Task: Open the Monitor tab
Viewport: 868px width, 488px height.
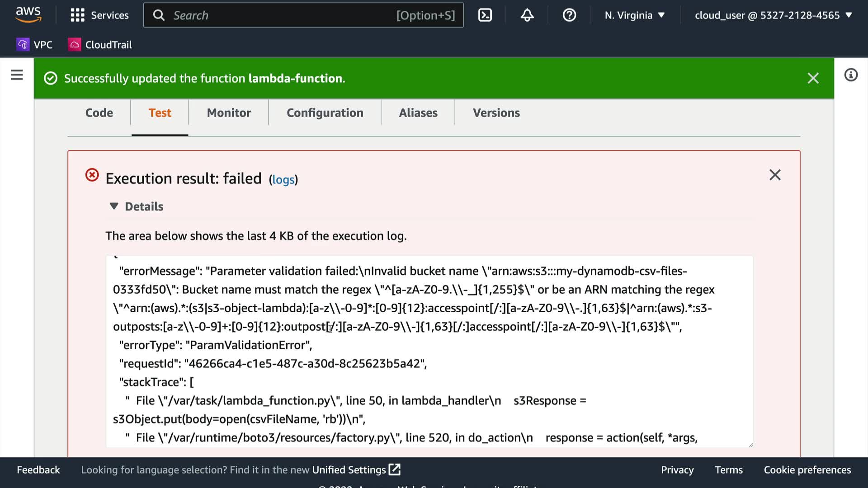Action: (229, 113)
